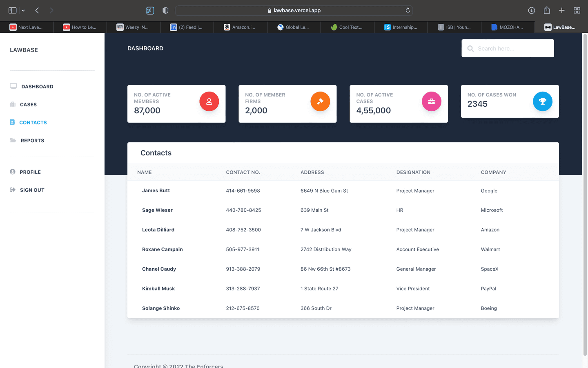588x368 pixels.
Task: Open Safari downloads icon
Action: click(532, 10)
